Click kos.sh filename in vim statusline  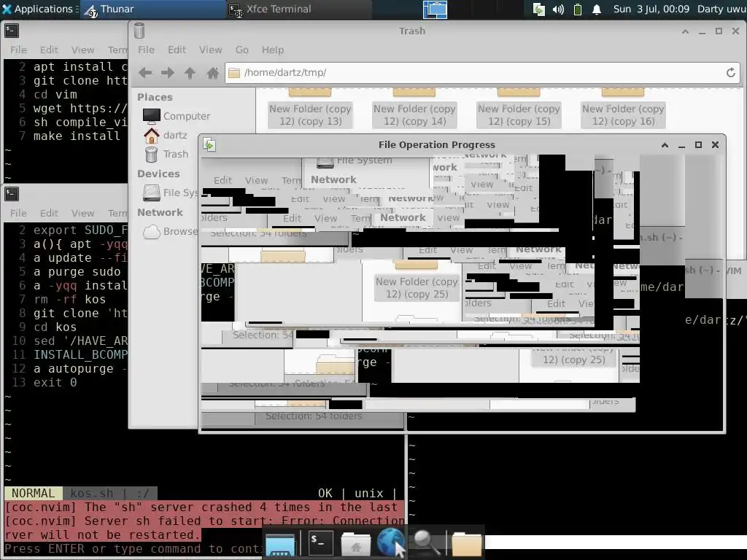91,494
